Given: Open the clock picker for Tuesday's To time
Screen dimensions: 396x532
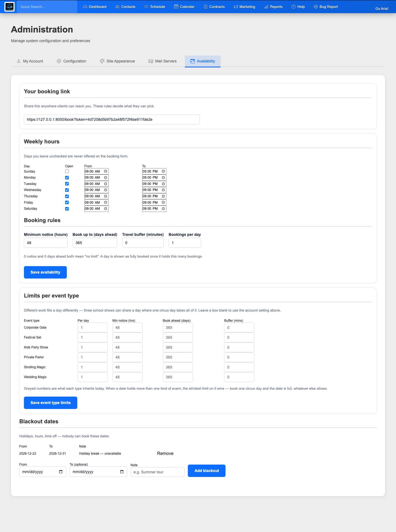Looking at the screenshot, I should 163,184.
